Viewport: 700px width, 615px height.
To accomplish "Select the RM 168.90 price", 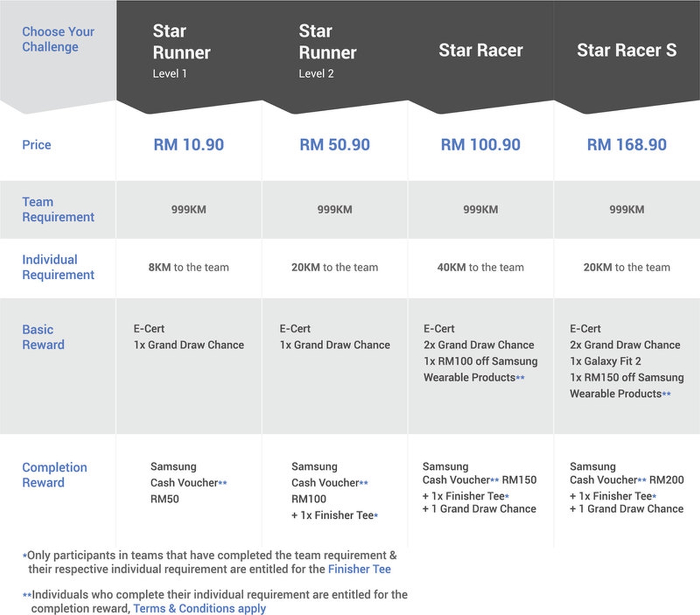I will 626,145.
